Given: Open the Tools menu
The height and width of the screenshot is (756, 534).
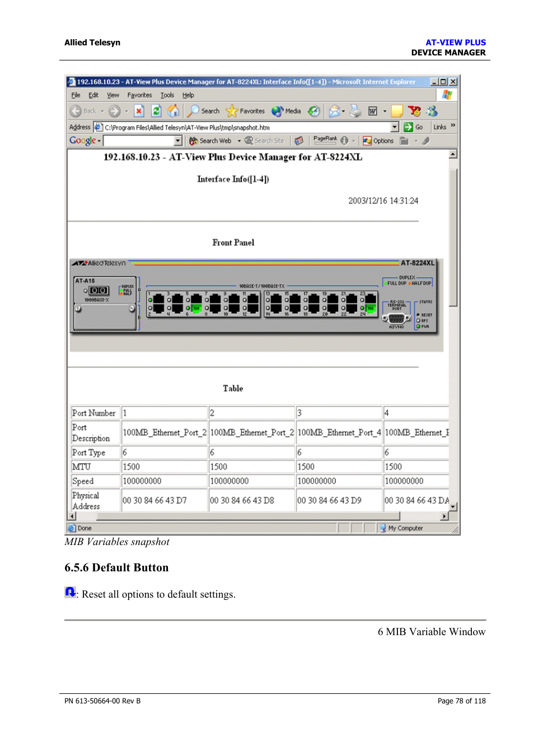Looking at the screenshot, I should [x=167, y=95].
